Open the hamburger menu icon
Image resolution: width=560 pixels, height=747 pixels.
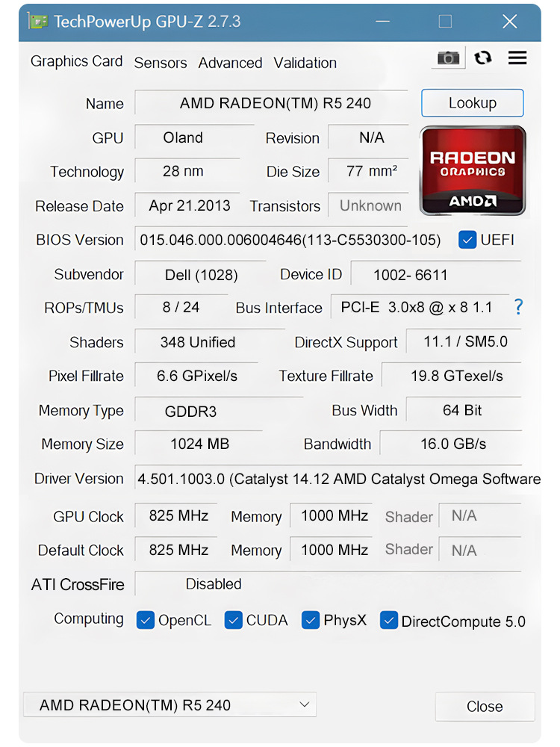(517, 58)
